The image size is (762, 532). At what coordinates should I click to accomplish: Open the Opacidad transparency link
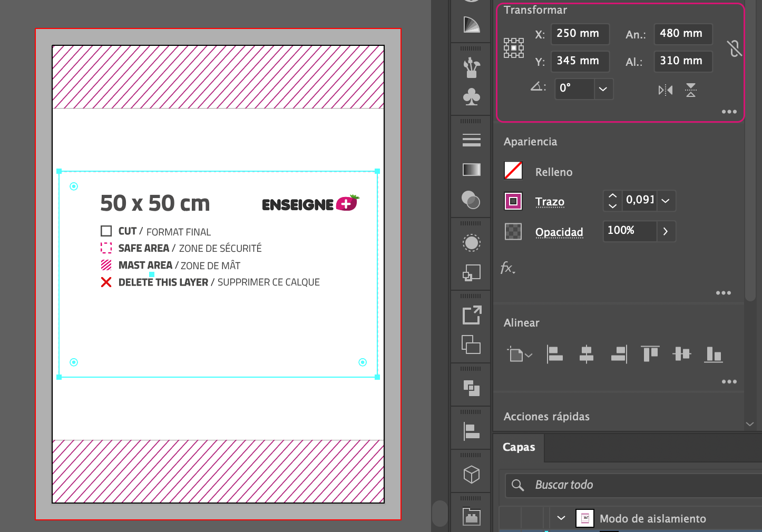point(559,232)
